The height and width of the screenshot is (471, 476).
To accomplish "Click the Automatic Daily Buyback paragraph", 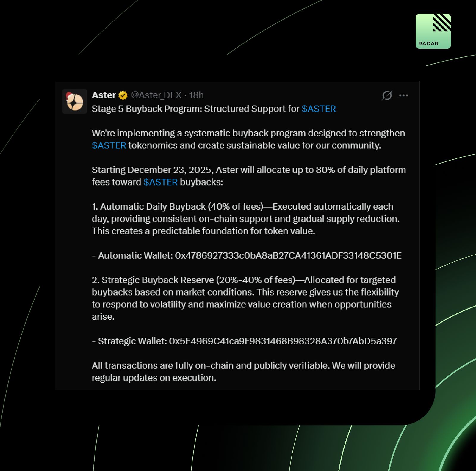I will [x=246, y=219].
